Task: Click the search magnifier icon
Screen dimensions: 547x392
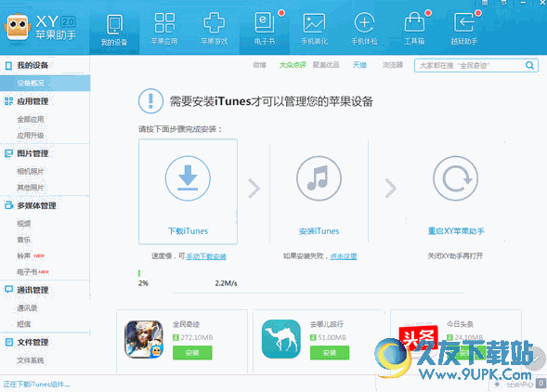Action: (529, 65)
